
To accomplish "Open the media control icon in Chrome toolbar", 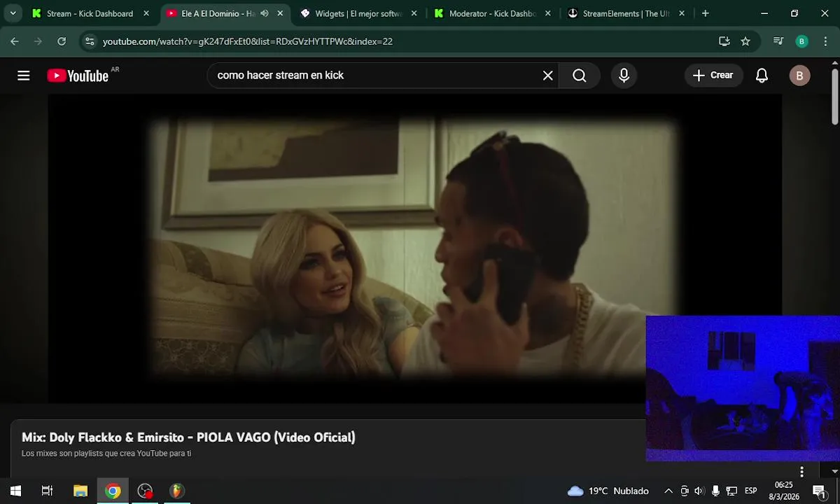I will pyautogui.click(x=778, y=41).
